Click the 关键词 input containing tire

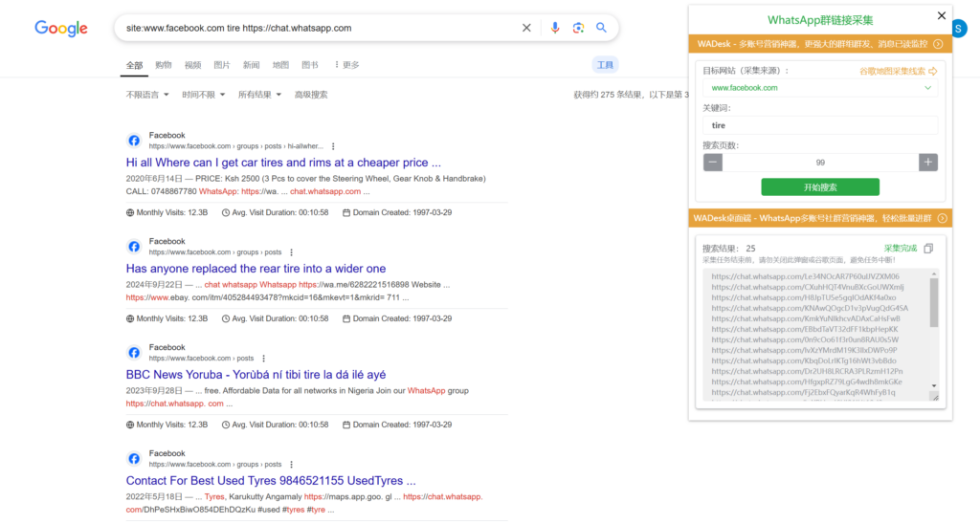point(820,125)
